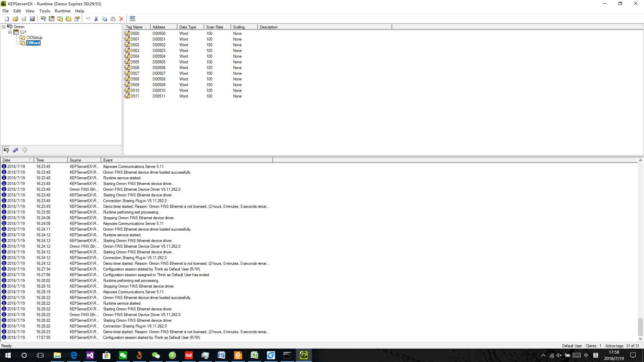The image size is (644, 362).
Task: Click the Scaling column header
Action: (x=244, y=27)
